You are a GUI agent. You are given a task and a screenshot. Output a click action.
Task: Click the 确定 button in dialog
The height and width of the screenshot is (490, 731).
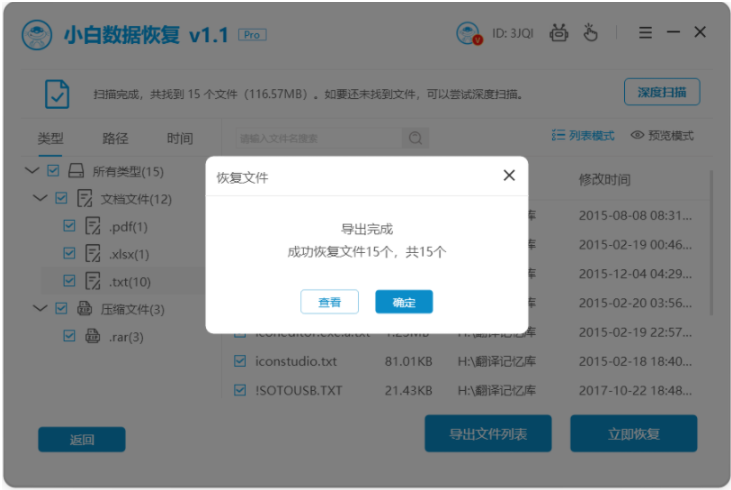404,302
